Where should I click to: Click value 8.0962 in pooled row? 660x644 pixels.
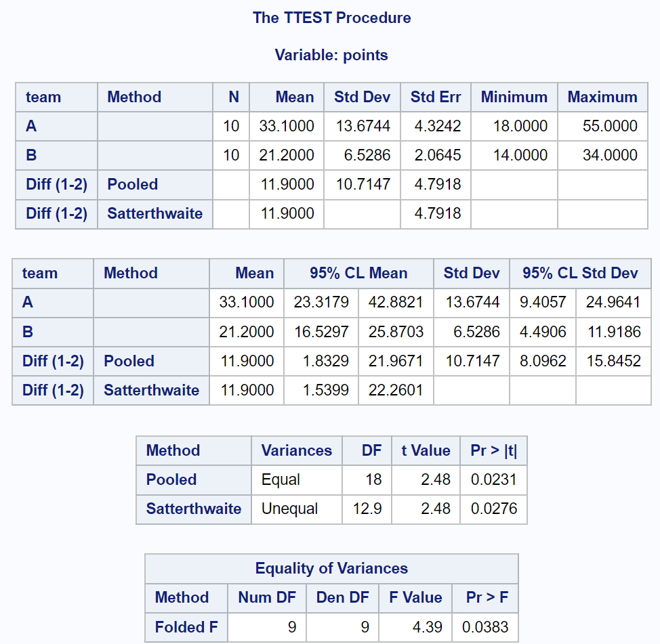point(543,361)
